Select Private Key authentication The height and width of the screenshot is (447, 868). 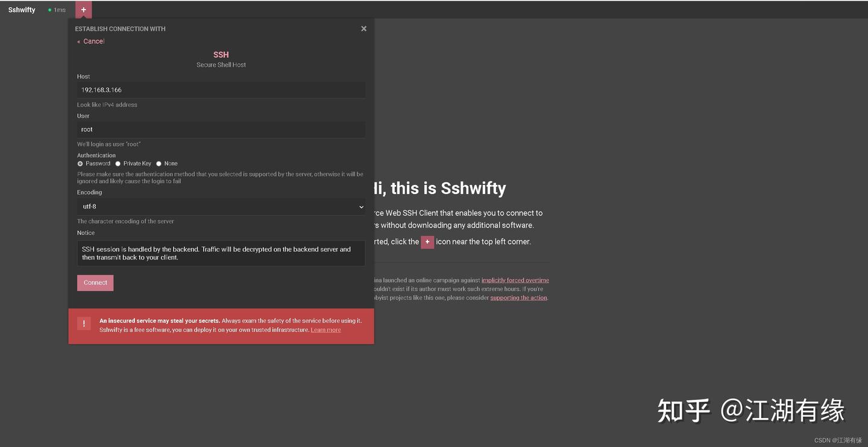[118, 163]
